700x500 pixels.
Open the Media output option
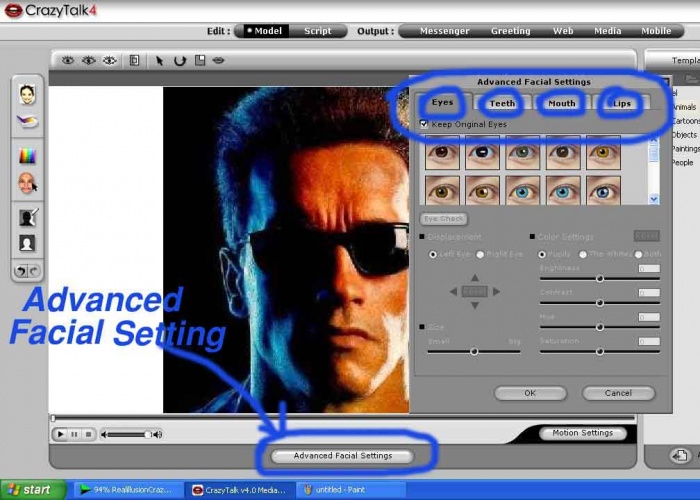pyautogui.click(x=608, y=31)
